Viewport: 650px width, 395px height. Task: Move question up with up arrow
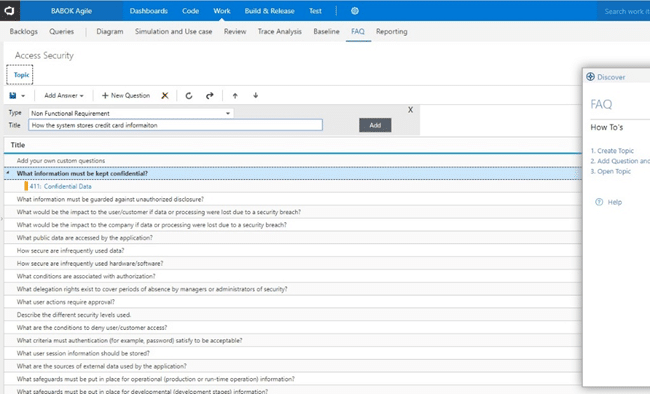point(235,96)
